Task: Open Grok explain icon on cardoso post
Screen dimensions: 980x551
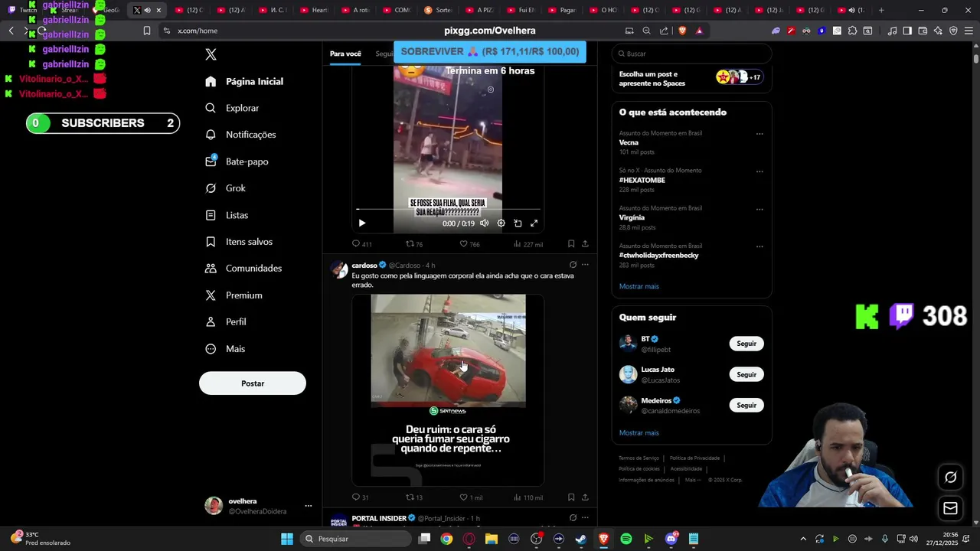Action: tap(573, 265)
